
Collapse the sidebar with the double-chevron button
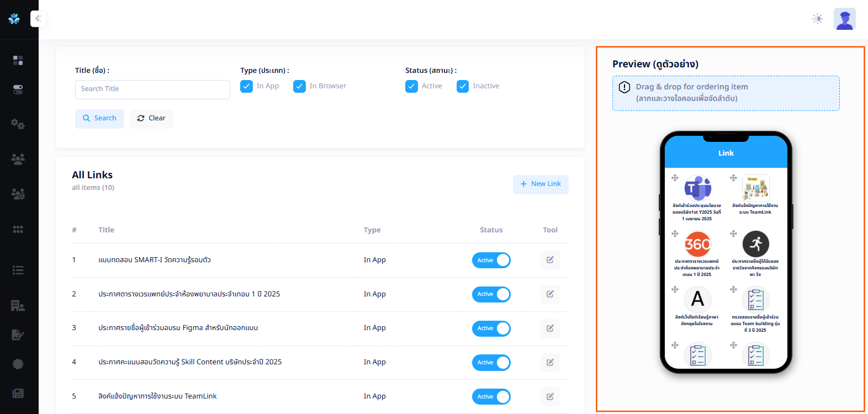click(x=38, y=19)
